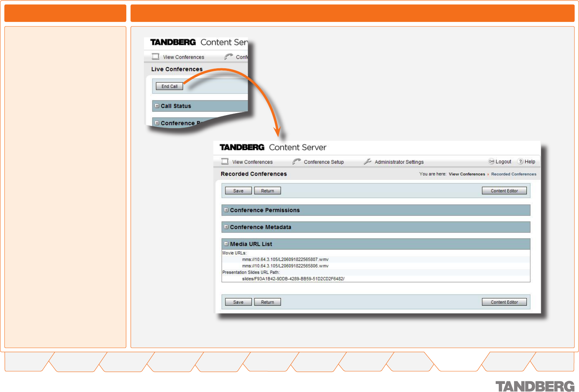Viewport: 579px width, 392px height.
Task: Click the Recorded Conferences breadcrumb link
Action: pyautogui.click(x=514, y=174)
